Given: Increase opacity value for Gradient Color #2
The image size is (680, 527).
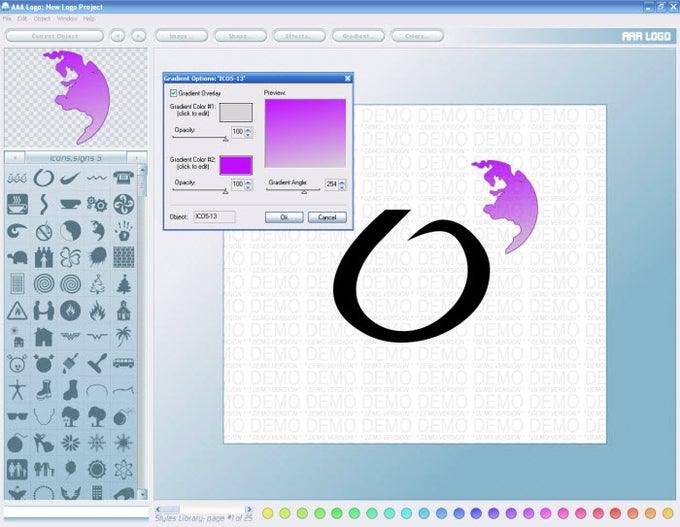Looking at the screenshot, I should click(248, 182).
